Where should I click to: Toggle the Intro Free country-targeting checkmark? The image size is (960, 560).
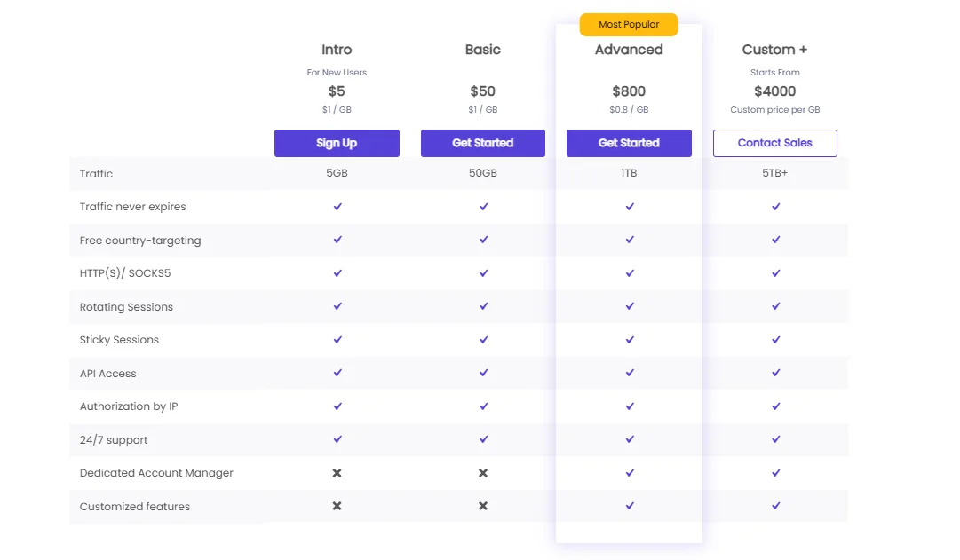coord(337,240)
